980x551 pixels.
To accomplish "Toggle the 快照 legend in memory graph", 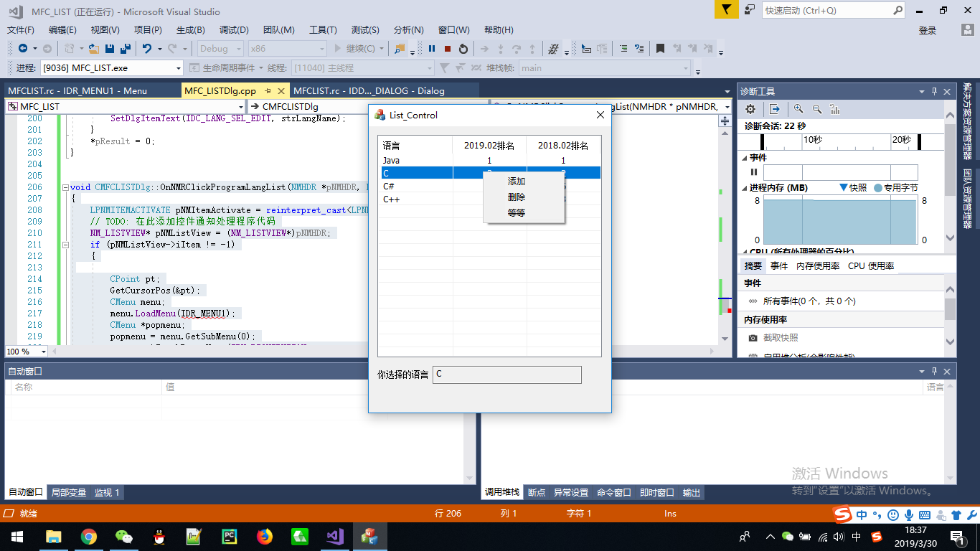I will pyautogui.click(x=853, y=188).
